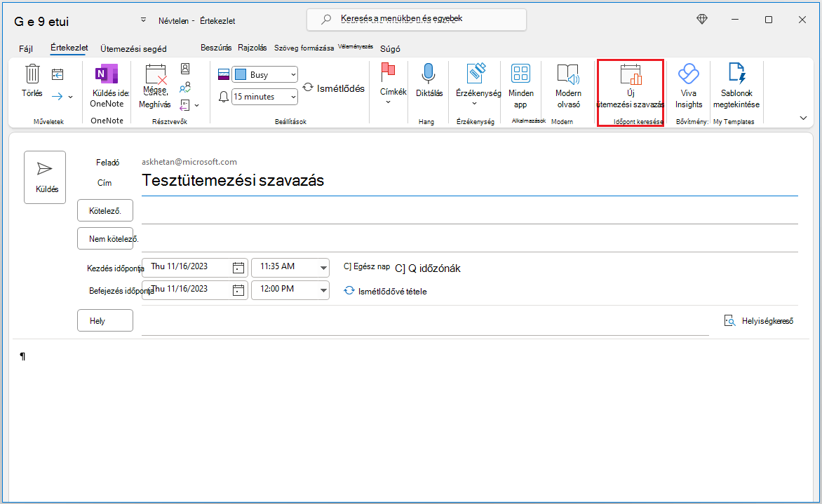Click the blue forward arrow icon
Viewport: 822px width, 504px height.
(x=57, y=97)
